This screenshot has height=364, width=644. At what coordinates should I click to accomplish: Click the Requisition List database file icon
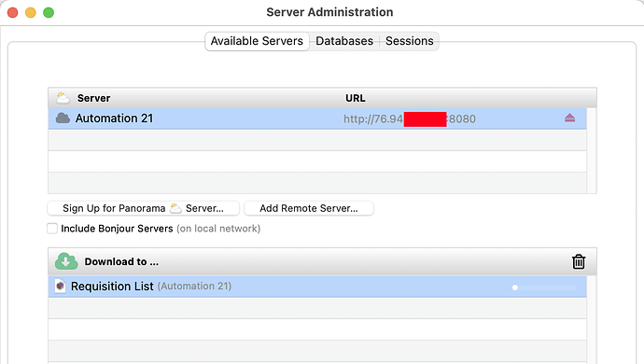(61, 286)
